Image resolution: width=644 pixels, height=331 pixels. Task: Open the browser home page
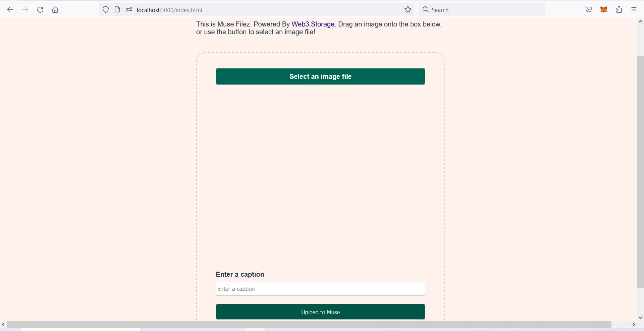coord(55,10)
